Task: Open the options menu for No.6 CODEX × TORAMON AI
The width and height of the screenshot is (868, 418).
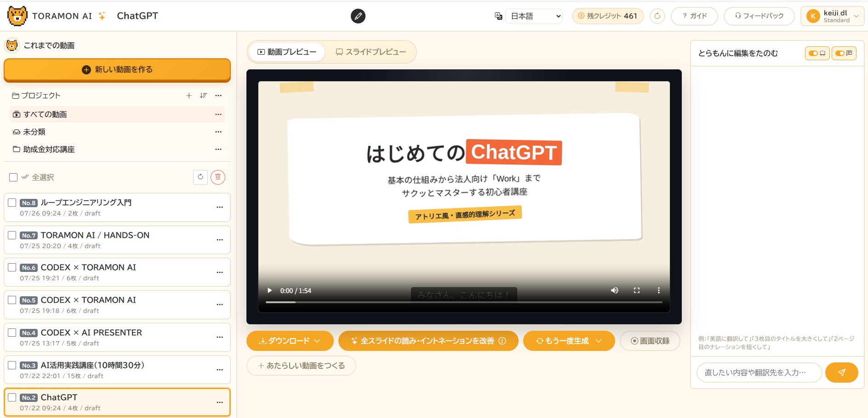Action: (x=220, y=272)
